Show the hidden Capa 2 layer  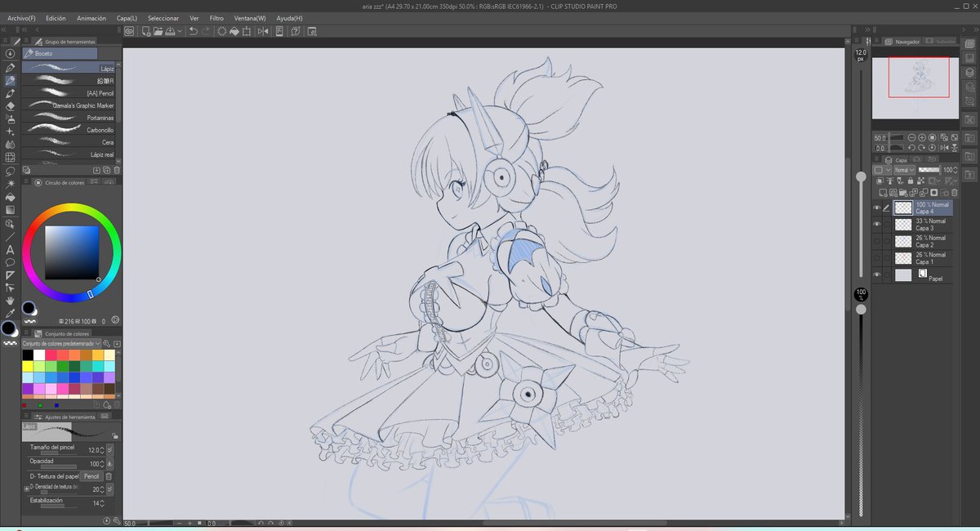pyautogui.click(x=876, y=240)
